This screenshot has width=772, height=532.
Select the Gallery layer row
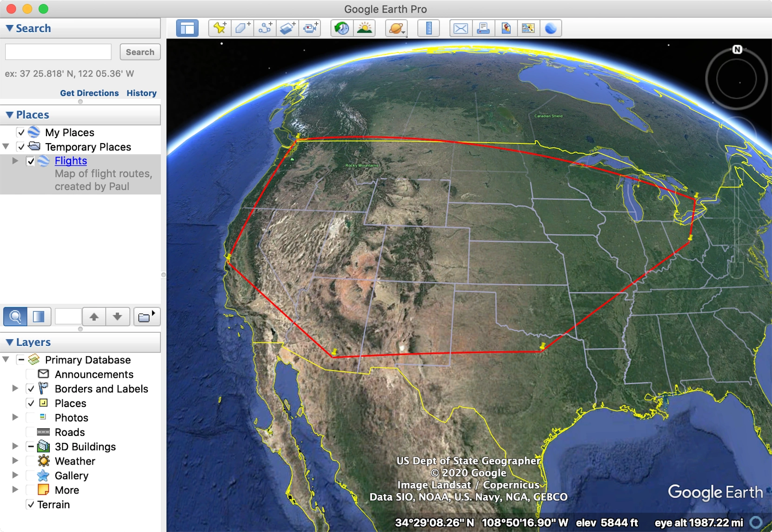click(x=72, y=476)
